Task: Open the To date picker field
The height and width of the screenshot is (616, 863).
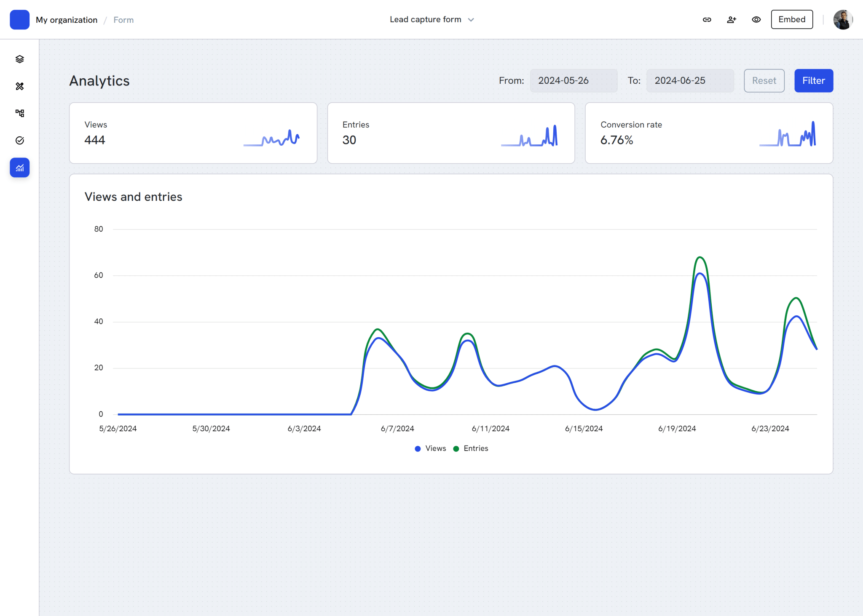Action: coord(690,81)
